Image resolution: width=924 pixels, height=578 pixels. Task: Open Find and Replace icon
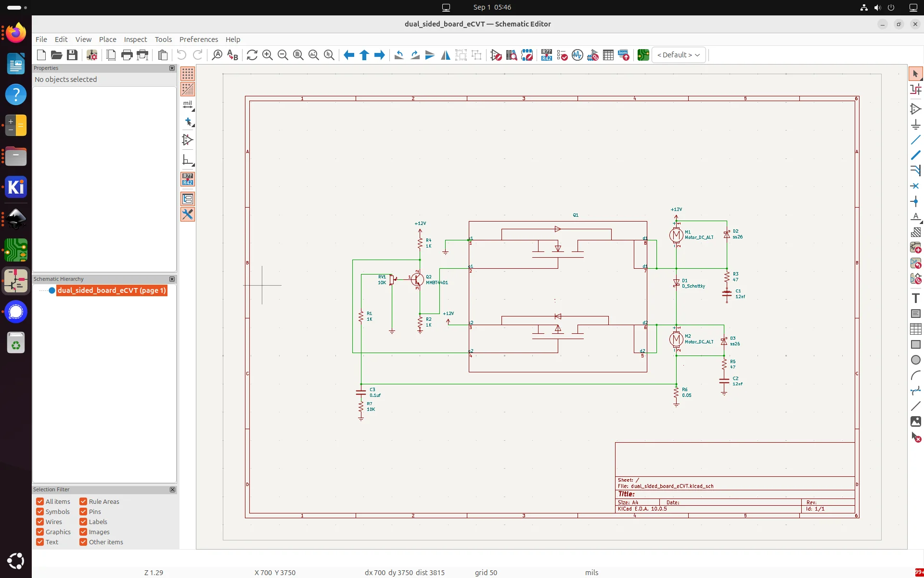click(x=232, y=55)
